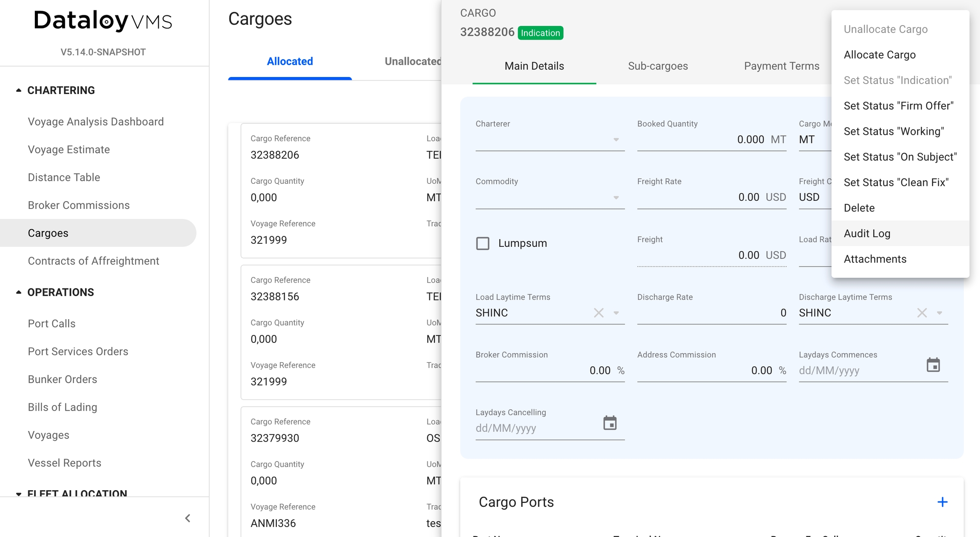Clear the Load Laytime Terms SHINC value
This screenshot has width=980, height=537.
[598, 313]
